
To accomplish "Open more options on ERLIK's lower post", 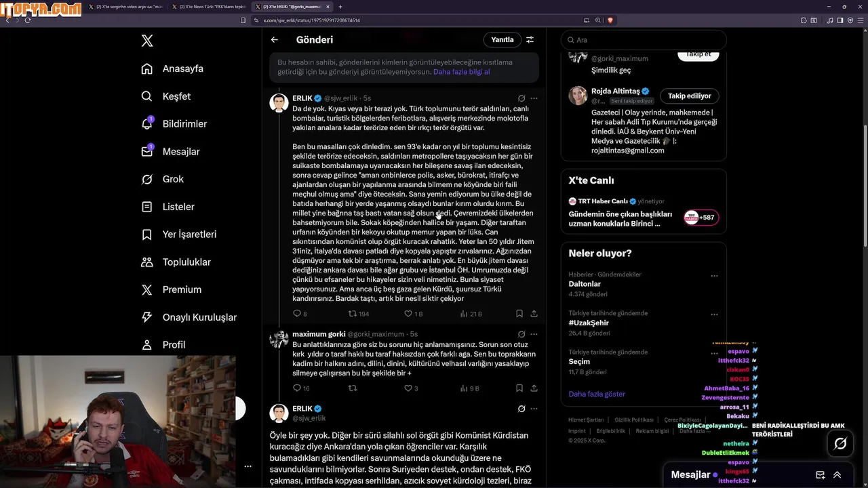I will pos(534,409).
